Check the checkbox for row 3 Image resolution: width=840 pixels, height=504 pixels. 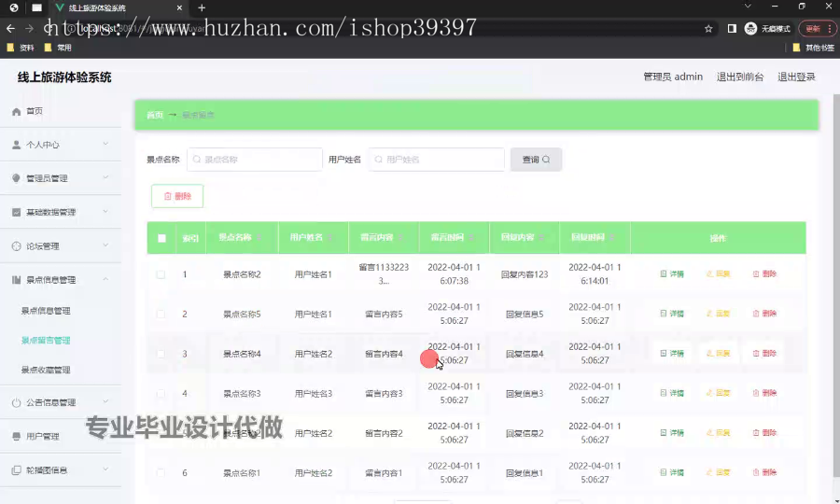pyautogui.click(x=161, y=354)
